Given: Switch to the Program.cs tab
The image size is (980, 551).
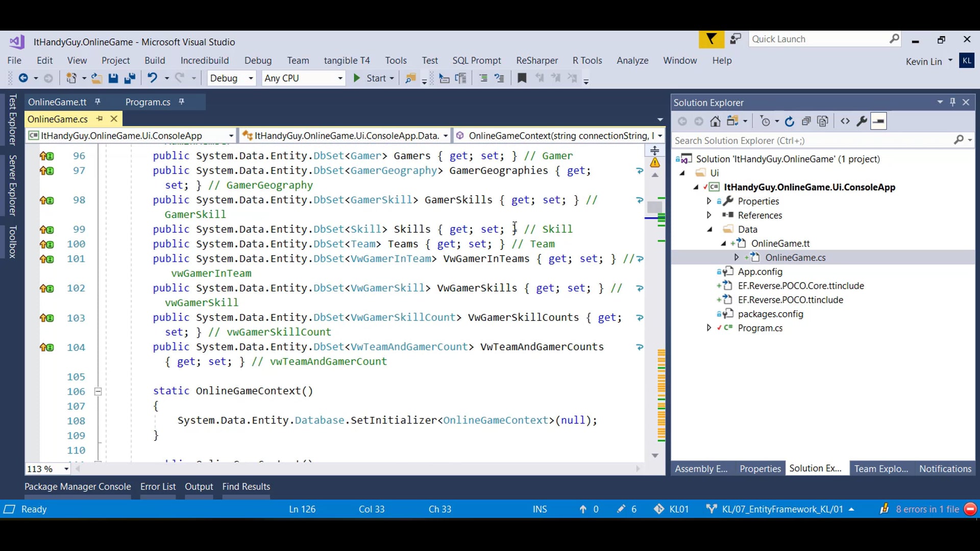Looking at the screenshot, I should pyautogui.click(x=148, y=102).
